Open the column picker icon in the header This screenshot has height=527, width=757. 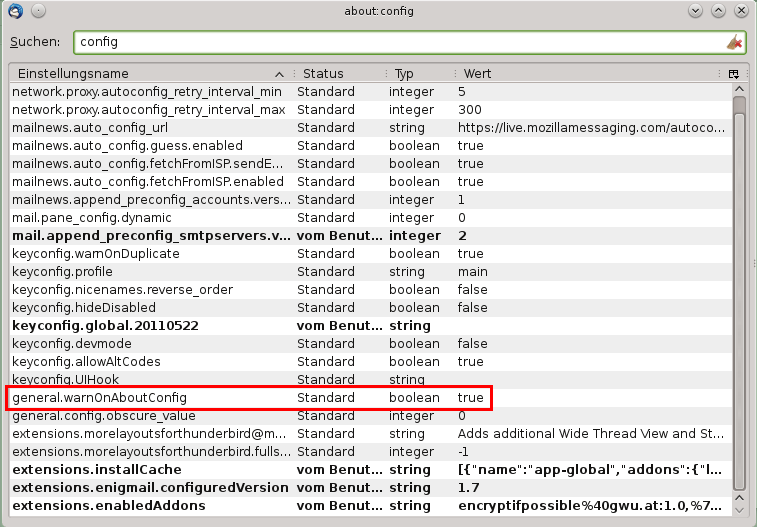733,74
